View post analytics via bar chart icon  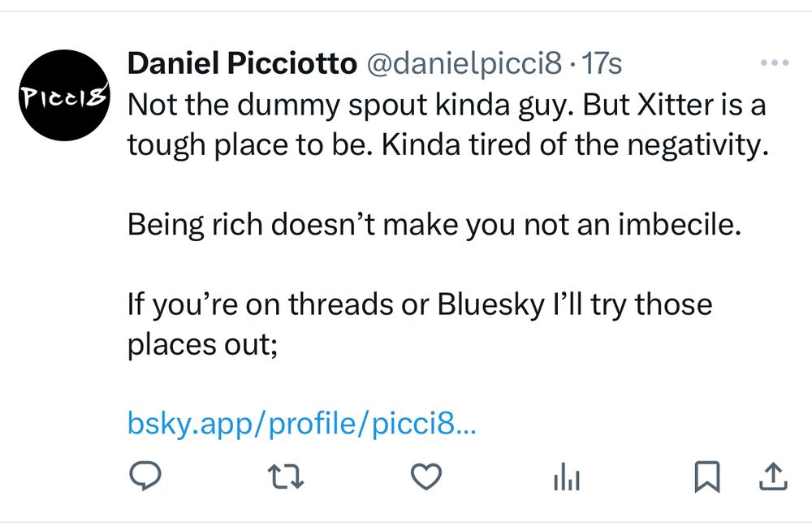pos(566,479)
